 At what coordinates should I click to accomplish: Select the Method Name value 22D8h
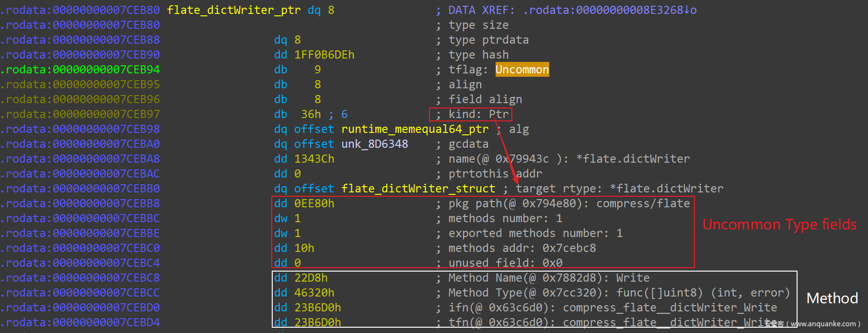(311, 278)
